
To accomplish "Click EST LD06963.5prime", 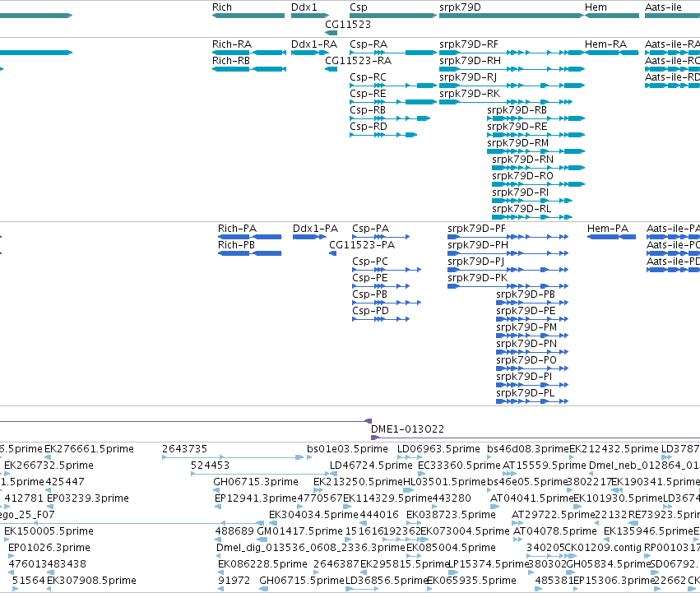I will [438, 449].
